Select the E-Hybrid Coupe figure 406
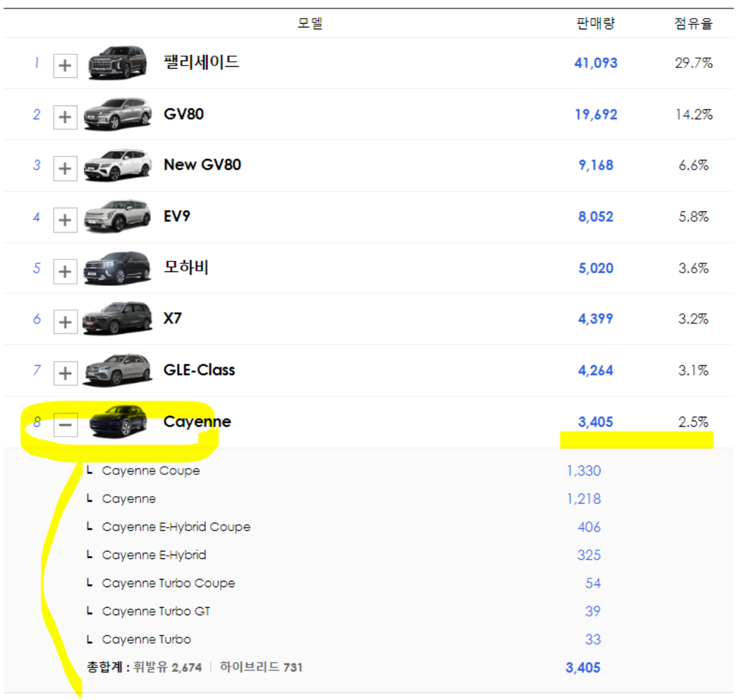 [589, 527]
